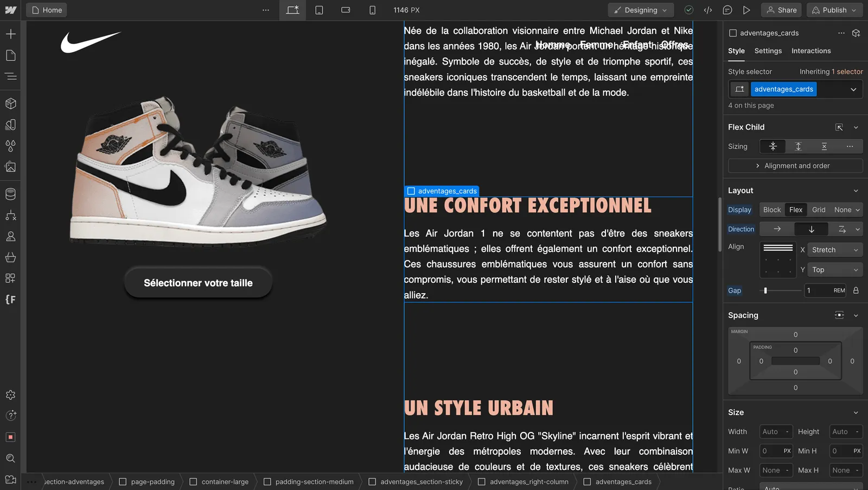Set Display to Block
Image resolution: width=868 pixels, height=490 pixels.
point(772,209)
